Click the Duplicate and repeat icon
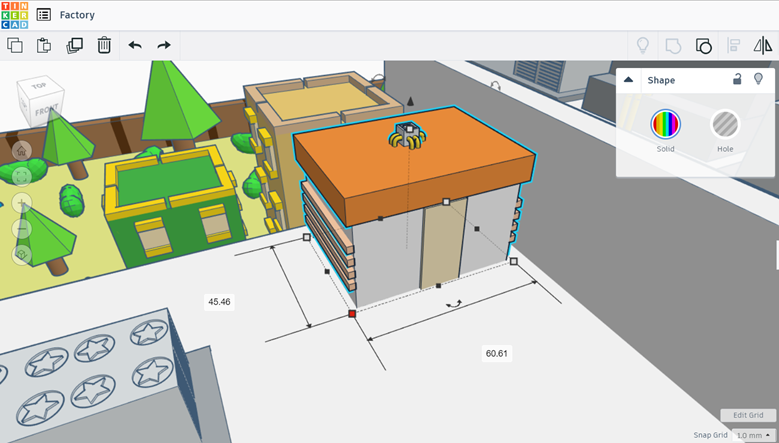The image size is (779, 443). (x=75, y=45)
